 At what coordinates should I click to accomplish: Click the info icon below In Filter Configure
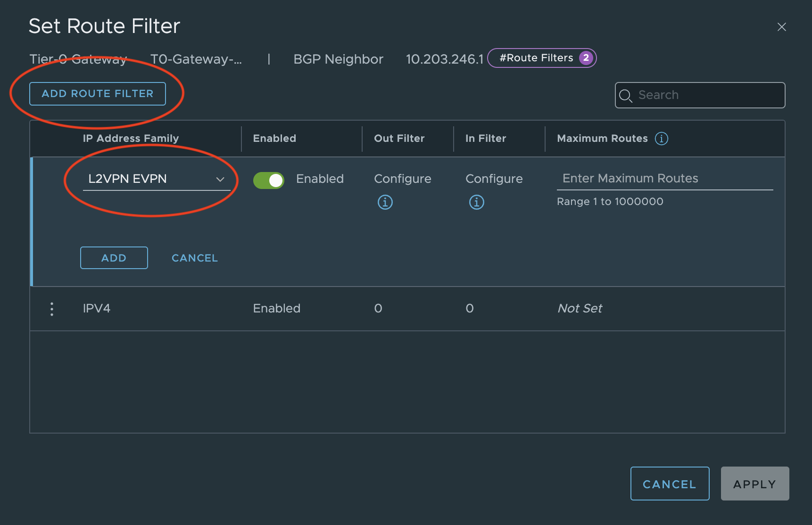(477, 202)
